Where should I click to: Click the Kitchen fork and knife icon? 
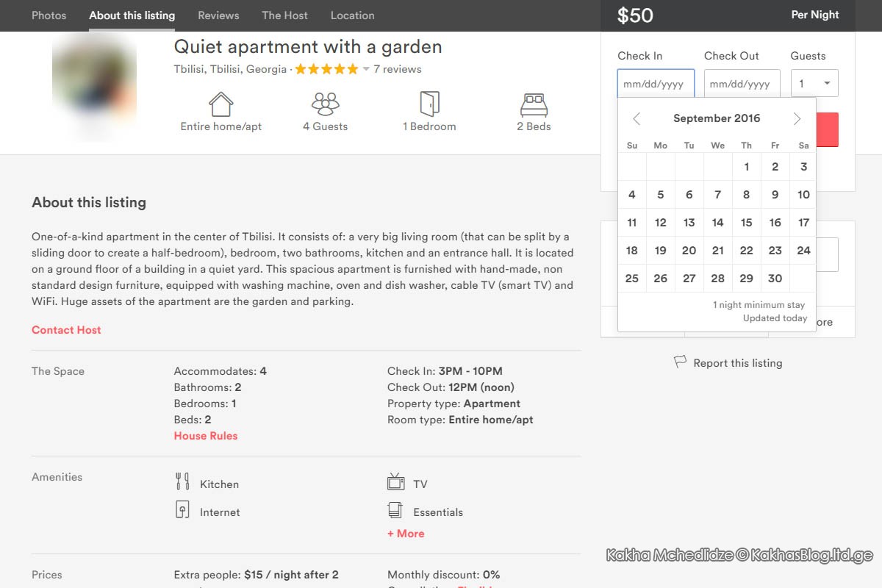182,482
